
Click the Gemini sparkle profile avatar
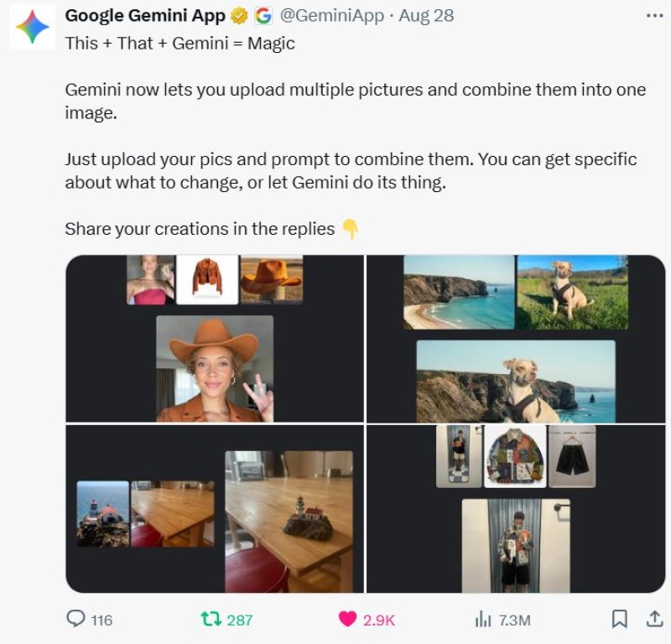pos(32,28)
